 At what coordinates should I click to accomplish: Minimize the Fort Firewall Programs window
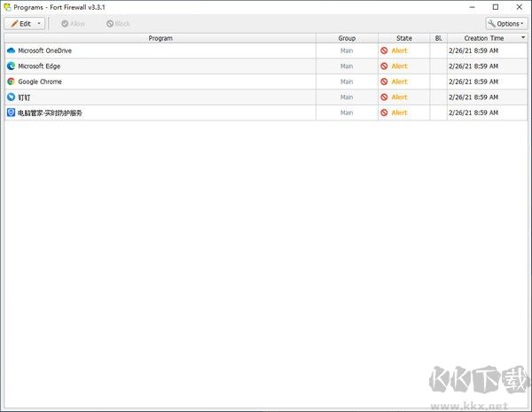(x=472, y=7)
